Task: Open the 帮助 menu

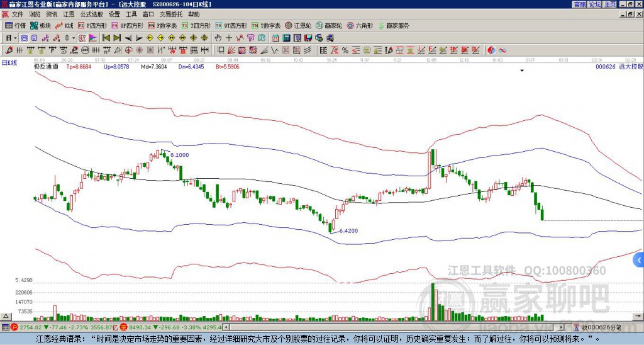Action: (x=194, y=14)
